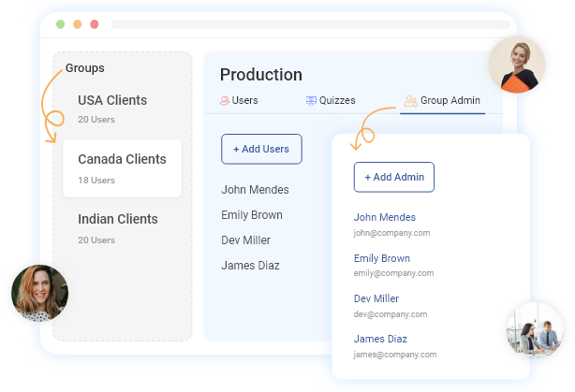The image size is (575, 392).
Task: Open admin Emily Brown's name link
Action: 382,258
